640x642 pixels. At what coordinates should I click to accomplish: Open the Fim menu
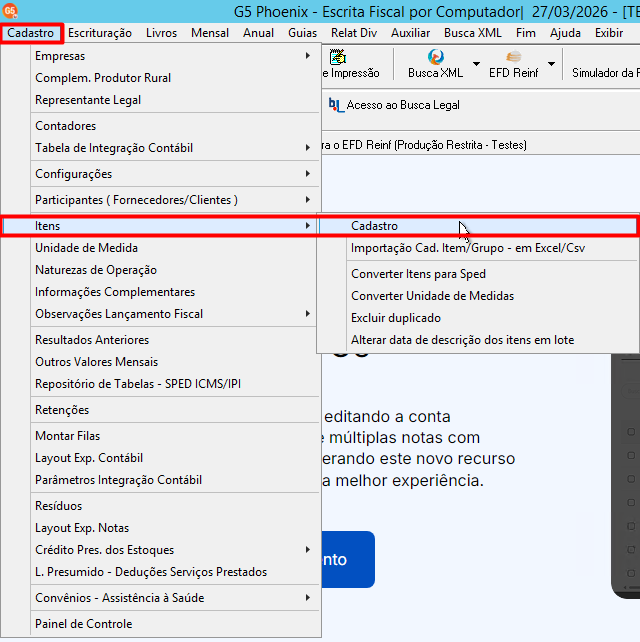[x=526, y=33]
